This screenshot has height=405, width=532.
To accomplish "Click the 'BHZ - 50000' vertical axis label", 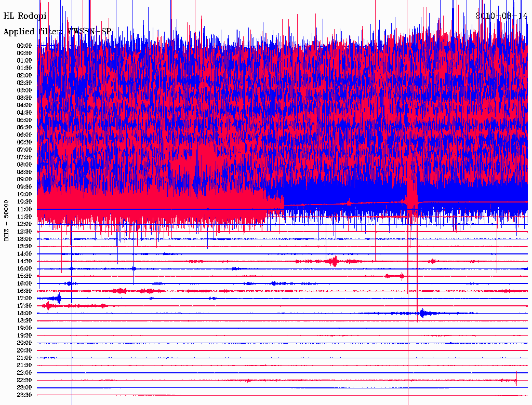I will (x=6, y=221).
